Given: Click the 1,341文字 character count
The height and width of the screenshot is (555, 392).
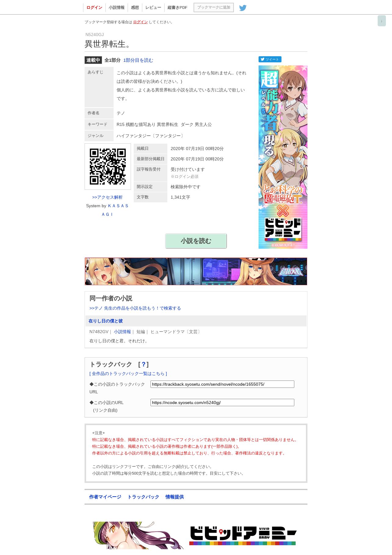Looking at the screenshot, I should pos(180,197).
